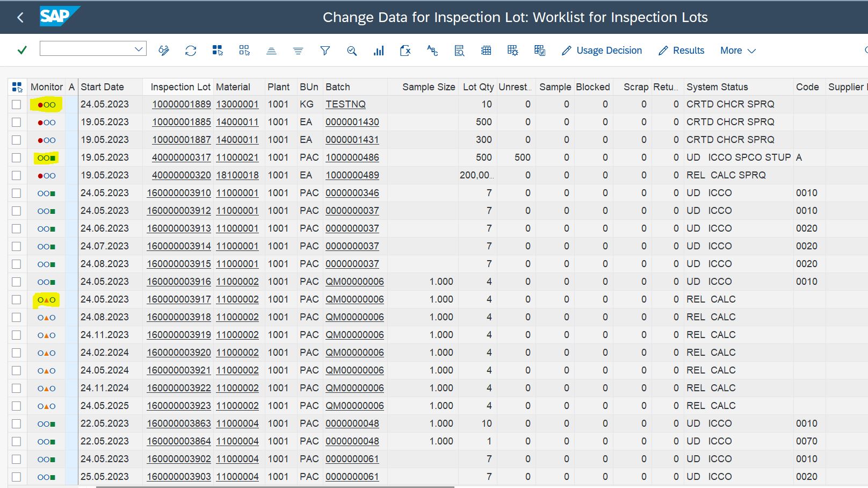Click the spreadsheet export icon
868x488 pixels.
pos(406,51)
